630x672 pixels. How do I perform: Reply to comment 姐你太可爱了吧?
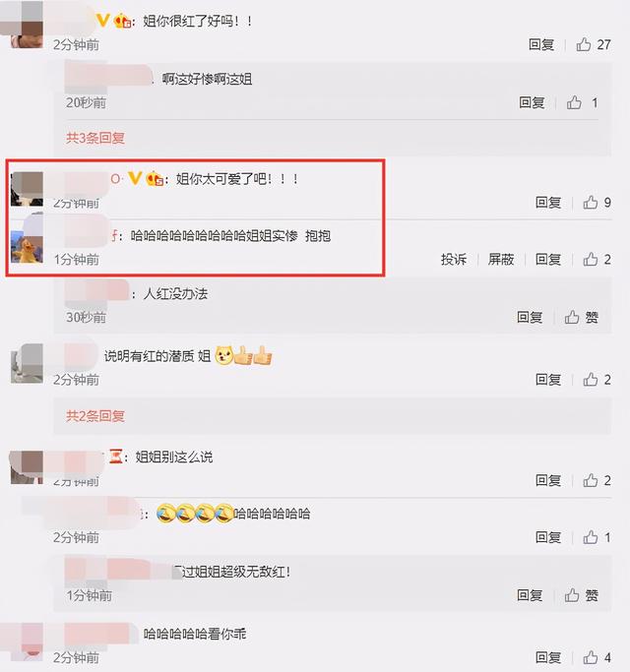548,203
